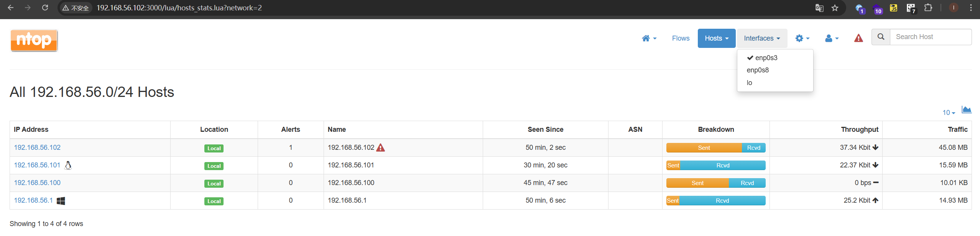This screenshot has height=236, width=980.
Task: Open the Flows page
Action: pyautogui.click(x=681, y=38)
